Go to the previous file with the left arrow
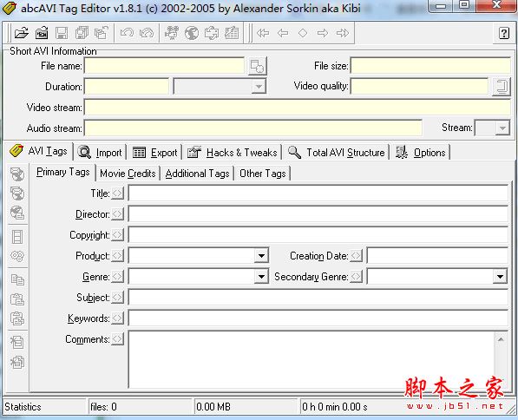 coord(283,33)
